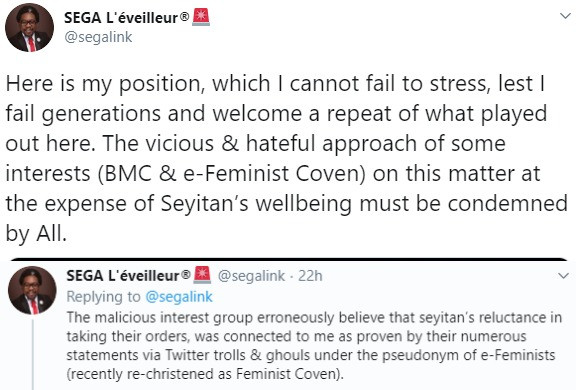Click the phrase (BMC & e-Feminist Coven) in the main tweet
The width and height of the screenshot is (576, 390).
point(232,173)
